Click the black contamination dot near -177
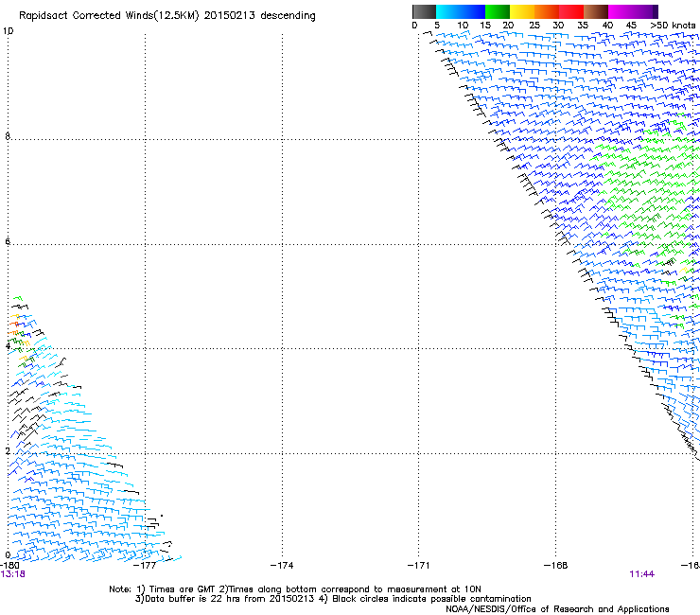Viewport: 700px width, 615px height. tap(162, 516)
